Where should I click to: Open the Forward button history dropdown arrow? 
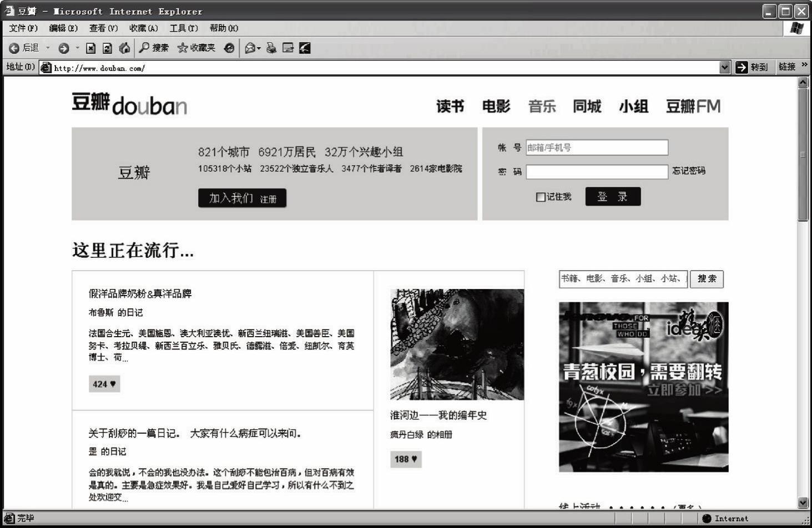tap(77, 48)
